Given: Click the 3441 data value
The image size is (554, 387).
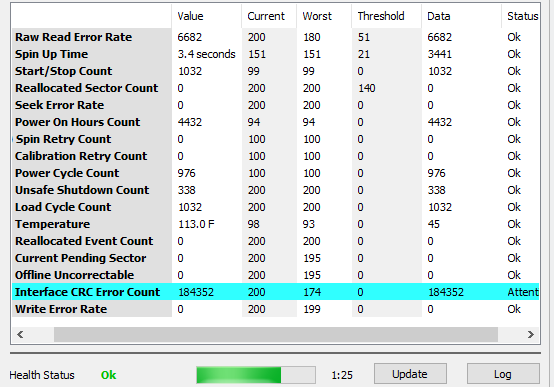Looking at the screenshot, I should [440, 54].
